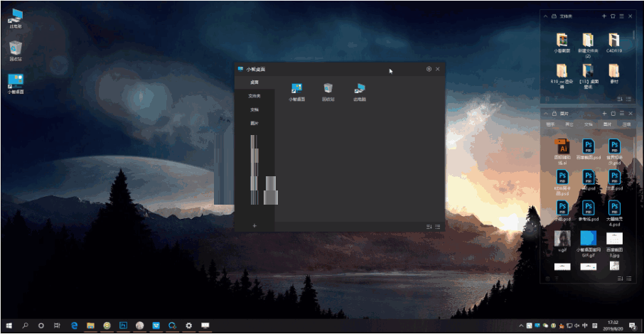Open the C4DR19 folder in 文件夹 panel
The height and width of the screenshot is (334, 644).
click(613, 42)
